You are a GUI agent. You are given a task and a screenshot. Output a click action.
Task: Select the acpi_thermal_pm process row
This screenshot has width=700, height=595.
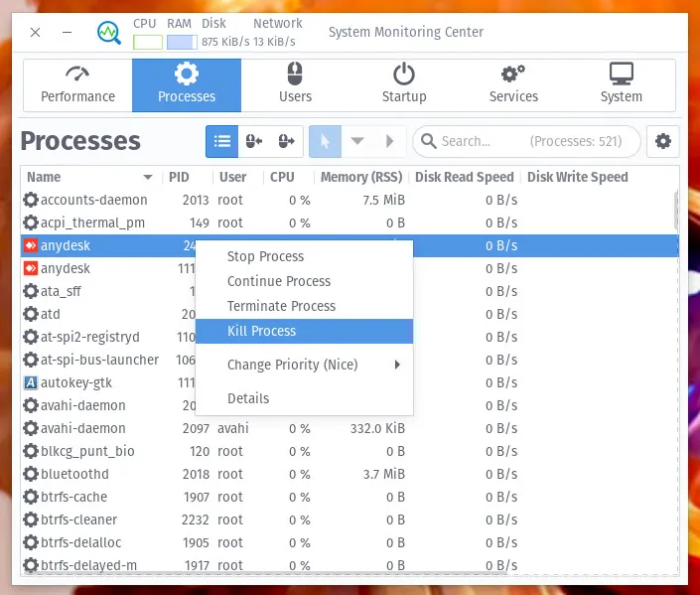350,223
